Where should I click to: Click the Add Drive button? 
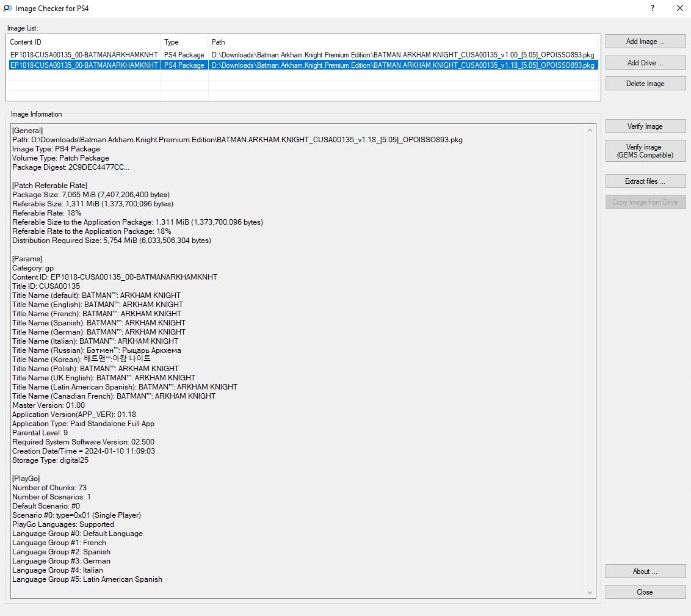[645, 62]
